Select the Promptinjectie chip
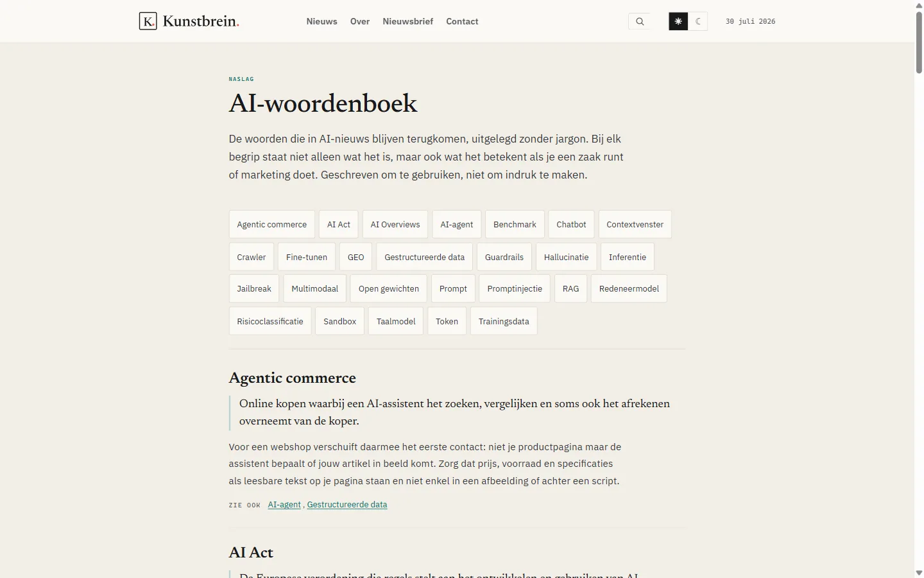Image resolution: width=924 pixels, height=578 pixels. (515, 288)
